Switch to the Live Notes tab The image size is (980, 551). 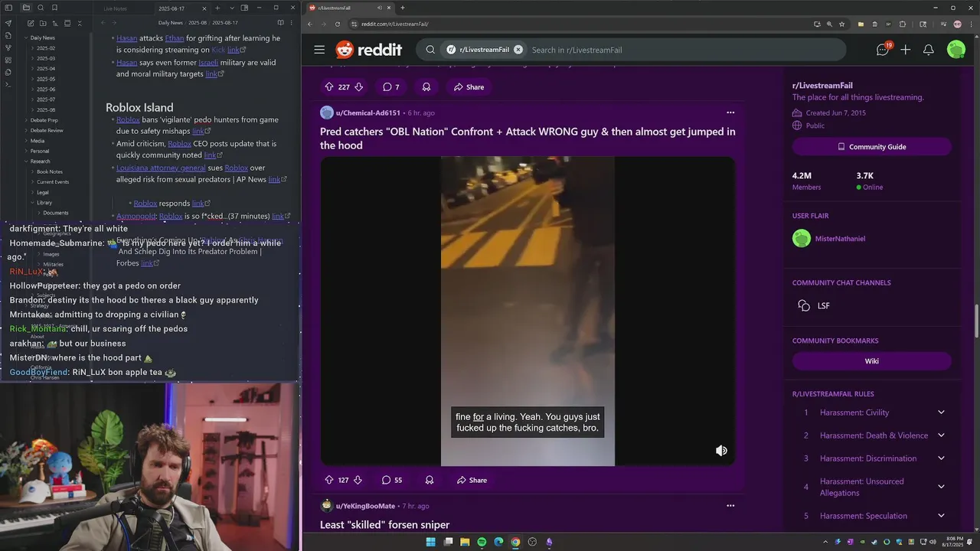click(116, 8)
